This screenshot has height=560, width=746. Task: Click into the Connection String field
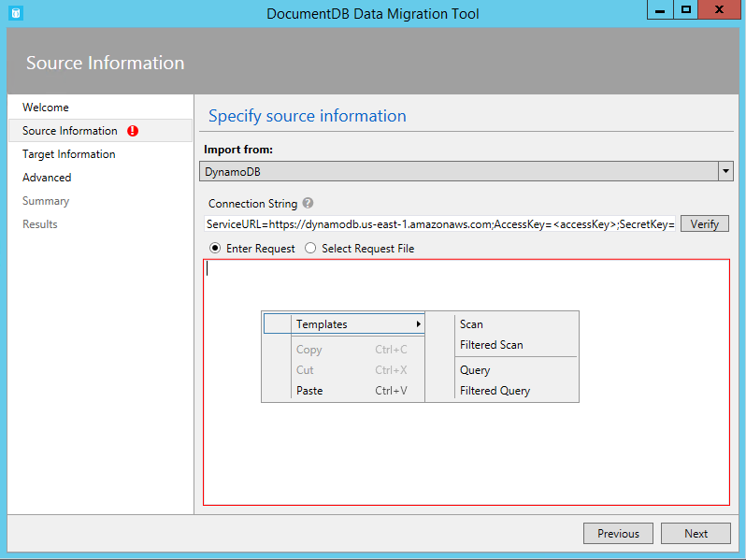[x=439, y=224]
